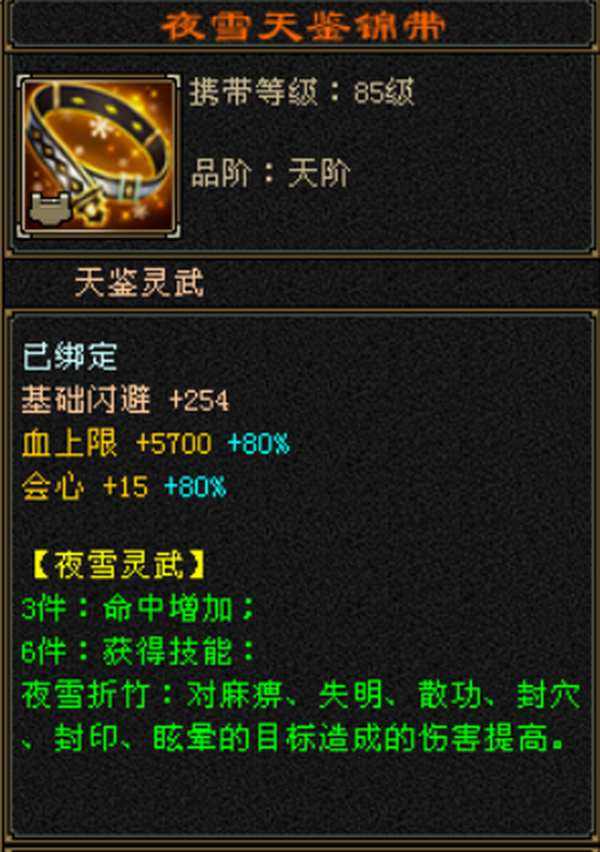Click the 血上限 +5700 attribute
Image resolution: width=600 pixels, height=852 pixels.
pyautogui.click(x=116, y=443)
